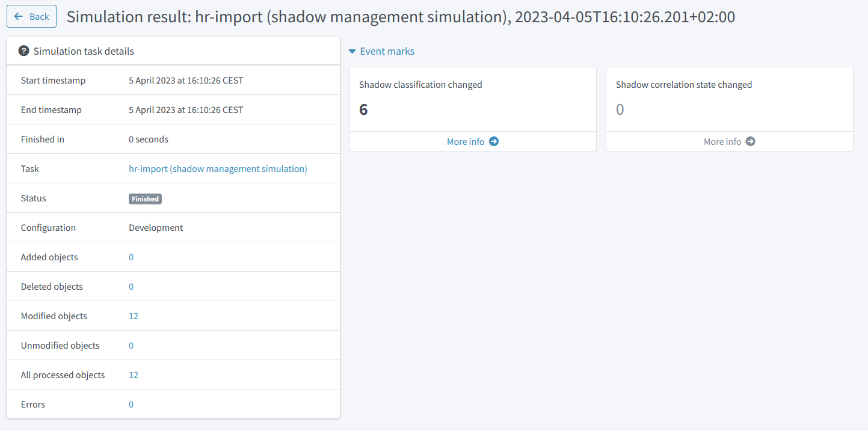Click the Back button
This screenshot has width=868, height=431.
click(x=31, y=16)
